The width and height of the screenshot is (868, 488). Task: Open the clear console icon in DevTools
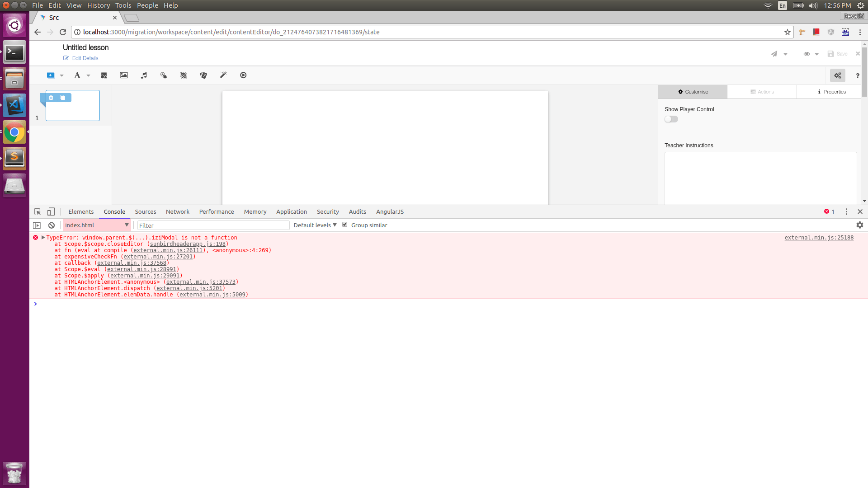click(51, 225)
